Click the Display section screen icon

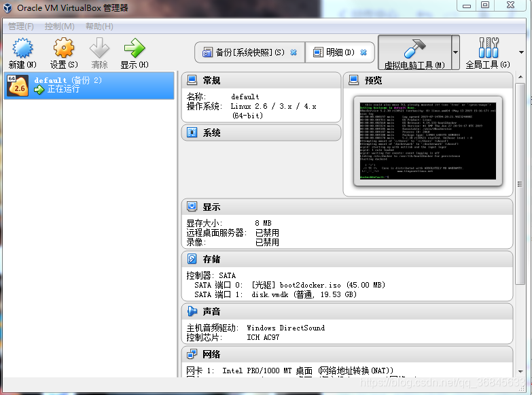192,207
